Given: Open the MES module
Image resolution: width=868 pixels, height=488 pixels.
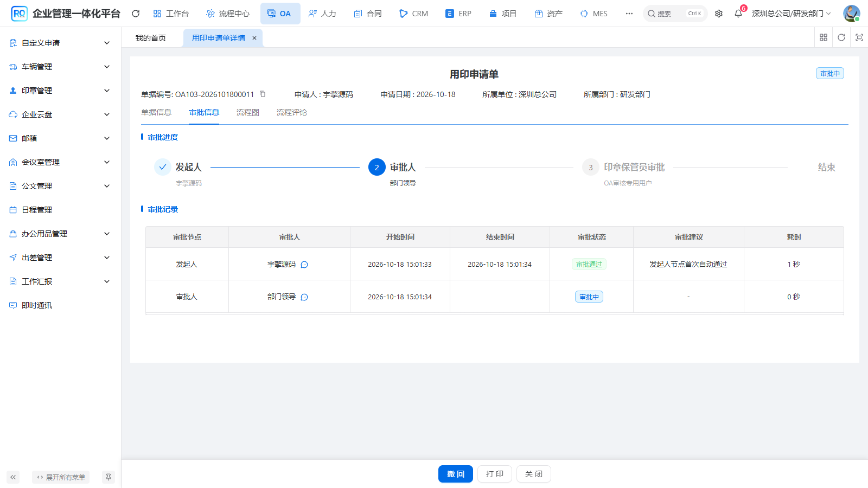Looking at the screenshot, I should (594, 14).
